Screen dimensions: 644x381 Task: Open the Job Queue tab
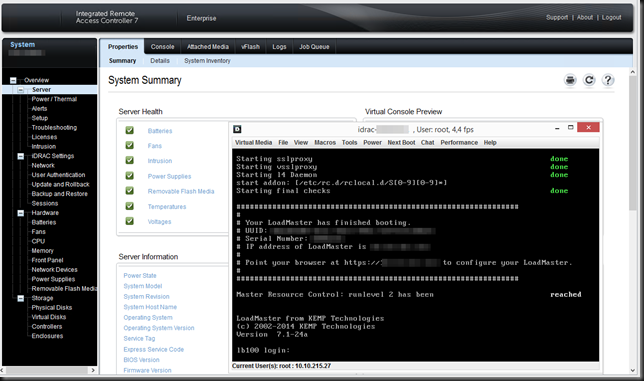(x=314, y=47)
